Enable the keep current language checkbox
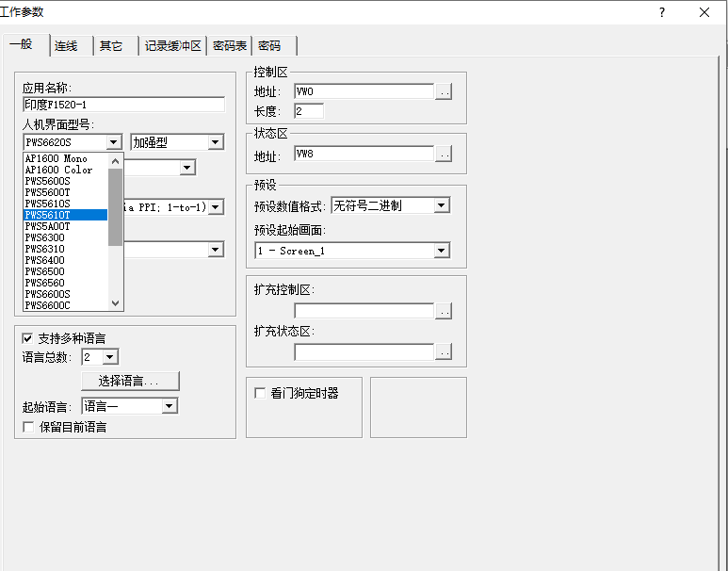Viewport: 728px width, 571px height. [27, 427]
